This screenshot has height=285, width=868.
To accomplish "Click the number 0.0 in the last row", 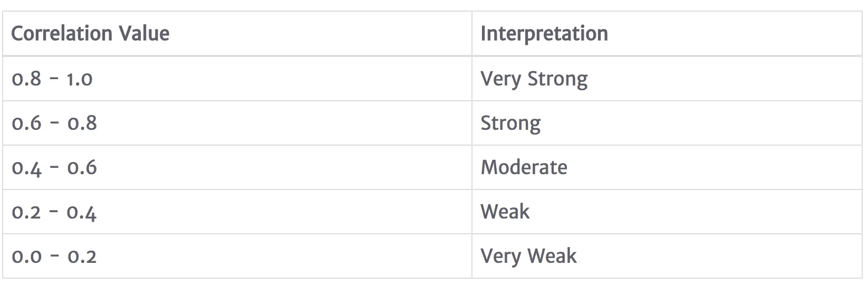I will click(x=26, y=256).
